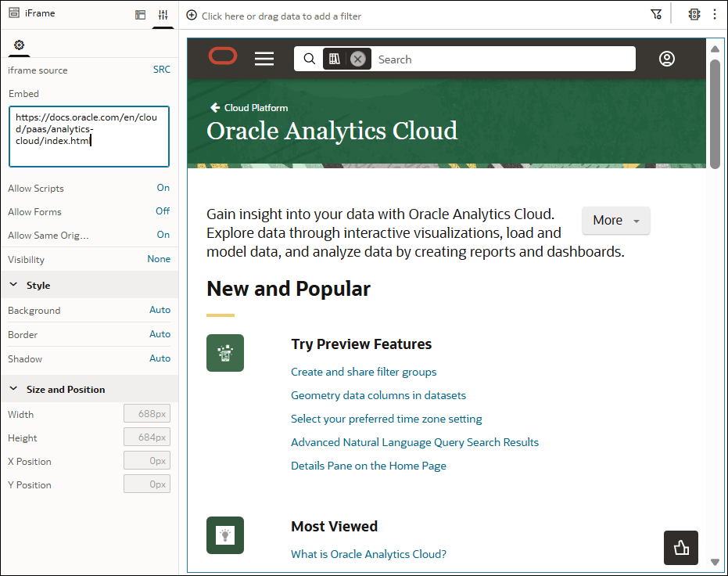
Task: Click the back arrow beside Cloud Platform
Action: pos(215,107)
